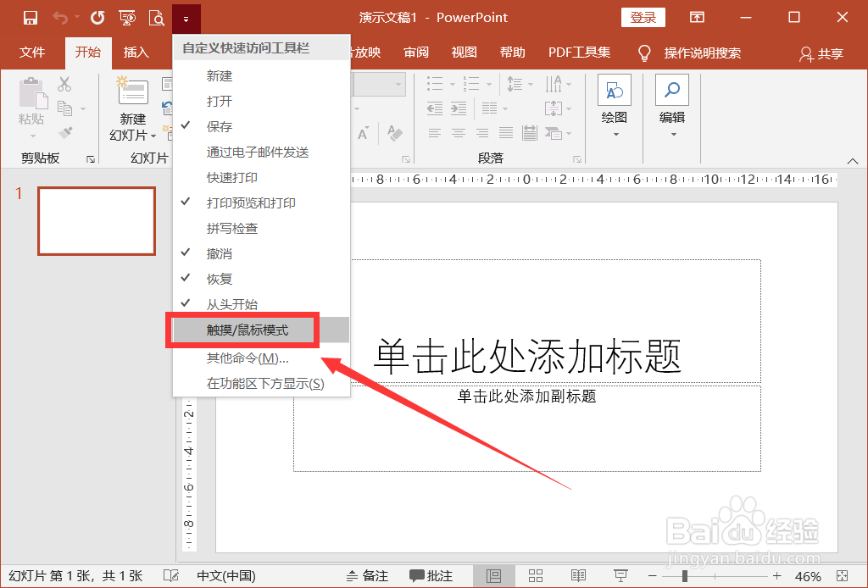Check 通过电子邮件发送 in the menu
The height and width of the screenshot is (588, 868).
pos(261,153)
